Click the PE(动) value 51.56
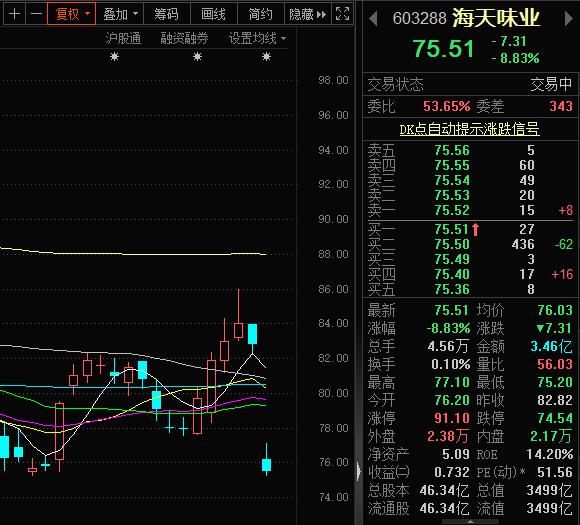 tap(555, 472)
